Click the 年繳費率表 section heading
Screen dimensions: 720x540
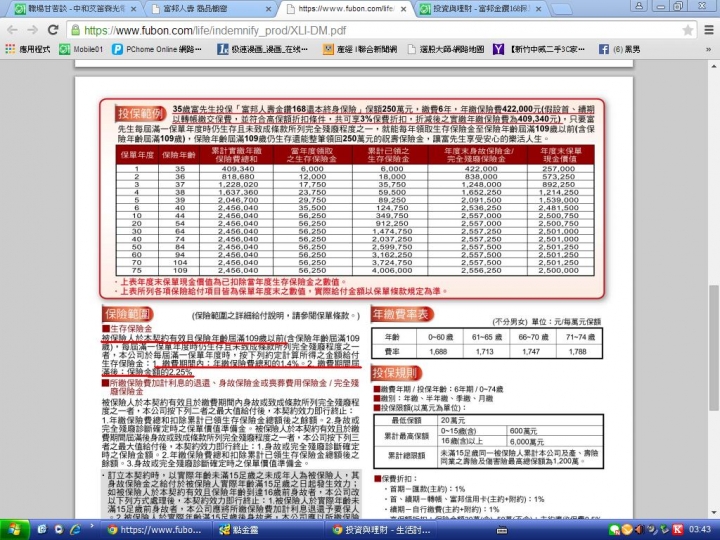[401, 315]
